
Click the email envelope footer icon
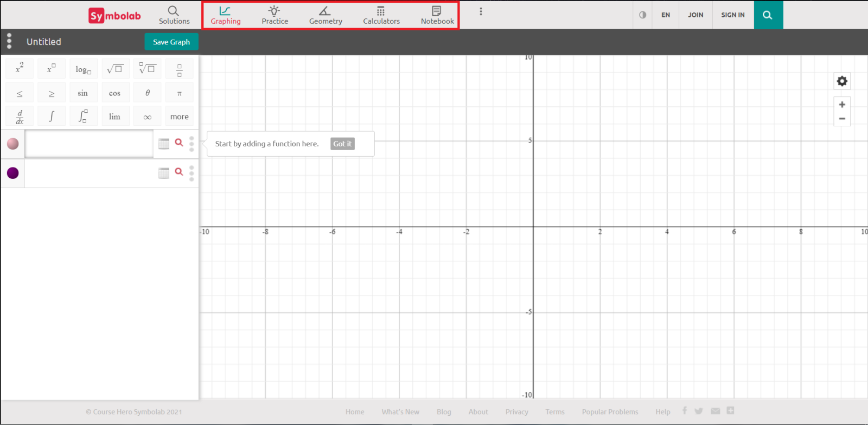(716, 411)
